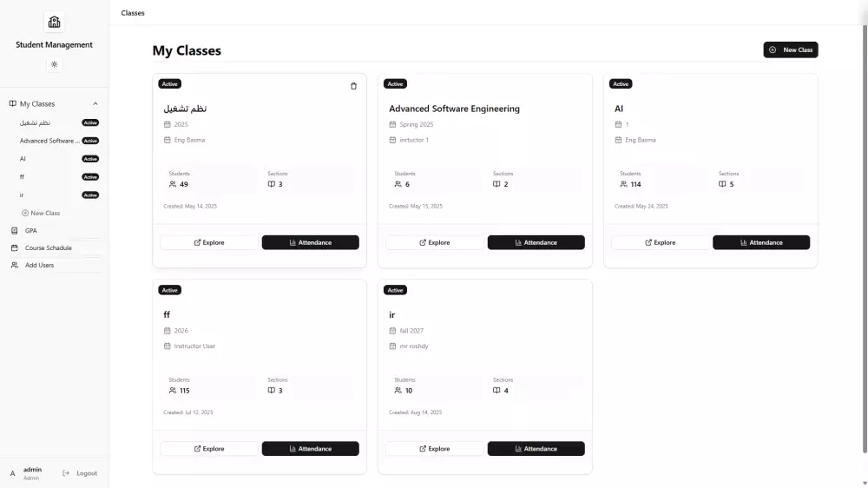The height and width of the screenshot is (488, 868).
Task: Click the plus icon in New Class button
Action: pyautogui.click(x=773, y=50)
